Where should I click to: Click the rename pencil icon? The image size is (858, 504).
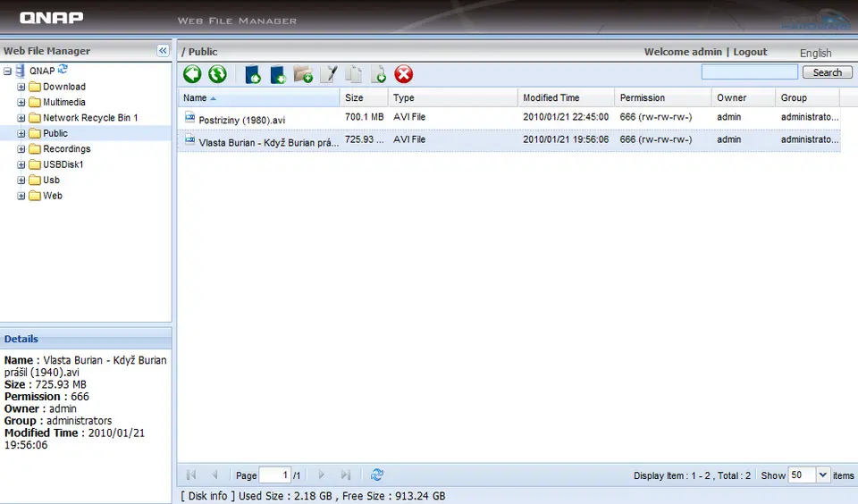[329, 75]
